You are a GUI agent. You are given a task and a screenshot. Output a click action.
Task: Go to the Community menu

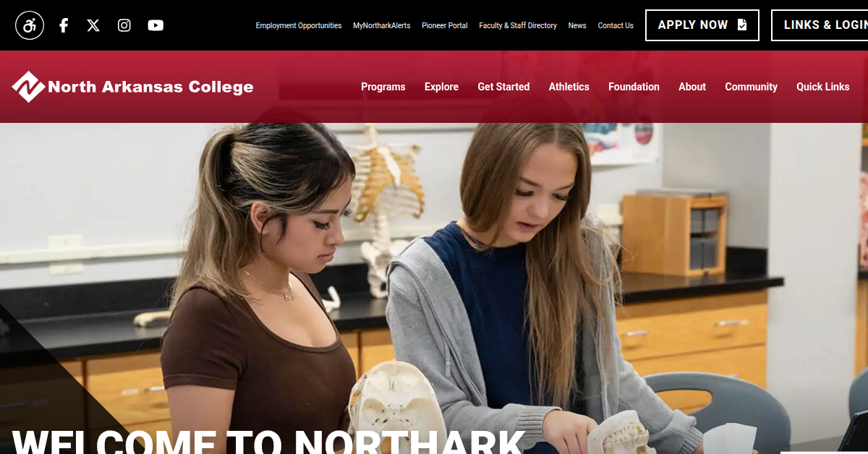752,87
